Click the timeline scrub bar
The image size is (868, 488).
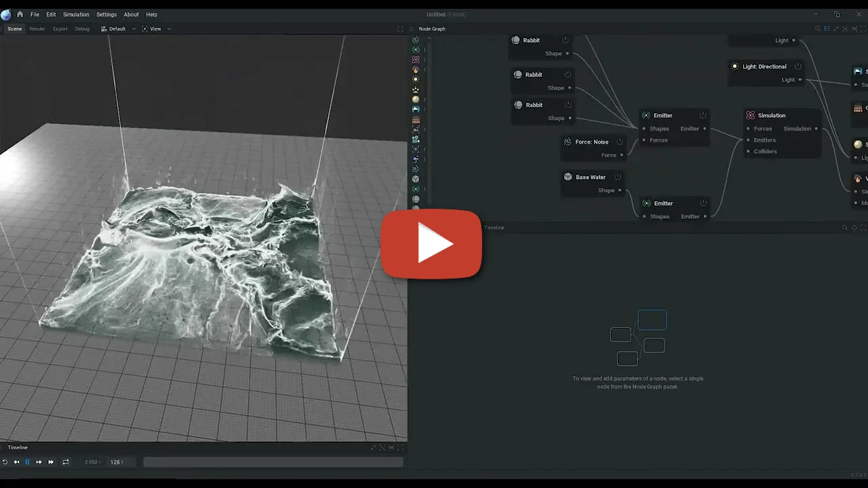click(x=273, y=462)
